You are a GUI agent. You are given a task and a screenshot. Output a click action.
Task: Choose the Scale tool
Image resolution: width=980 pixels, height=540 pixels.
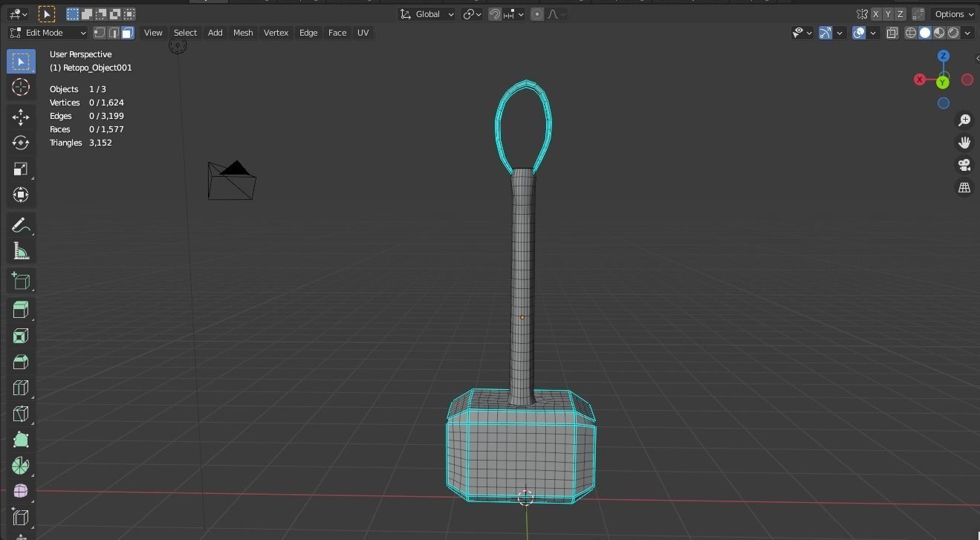(x=21, y=169)
